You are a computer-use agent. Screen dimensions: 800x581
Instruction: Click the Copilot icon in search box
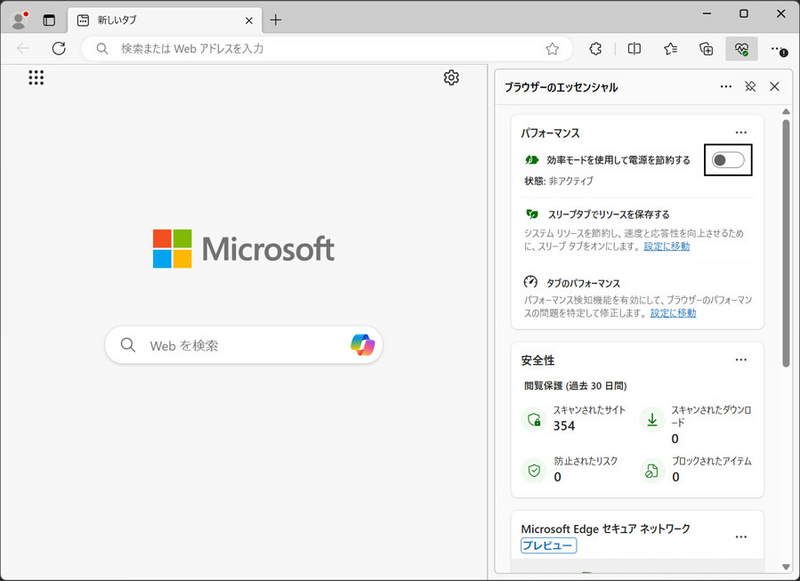pos(363,345)
